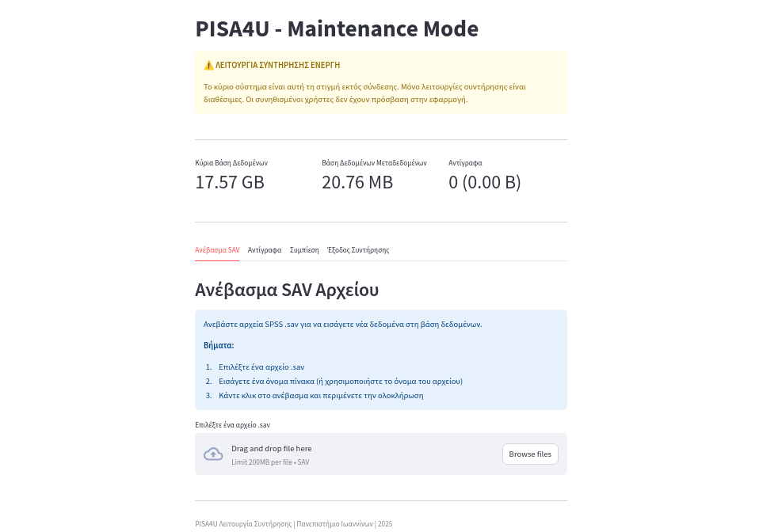Screen dimensions: 759x532
Task: Click the PISA4U - Maintenance Mode heading
Action: tap(337, 28)
